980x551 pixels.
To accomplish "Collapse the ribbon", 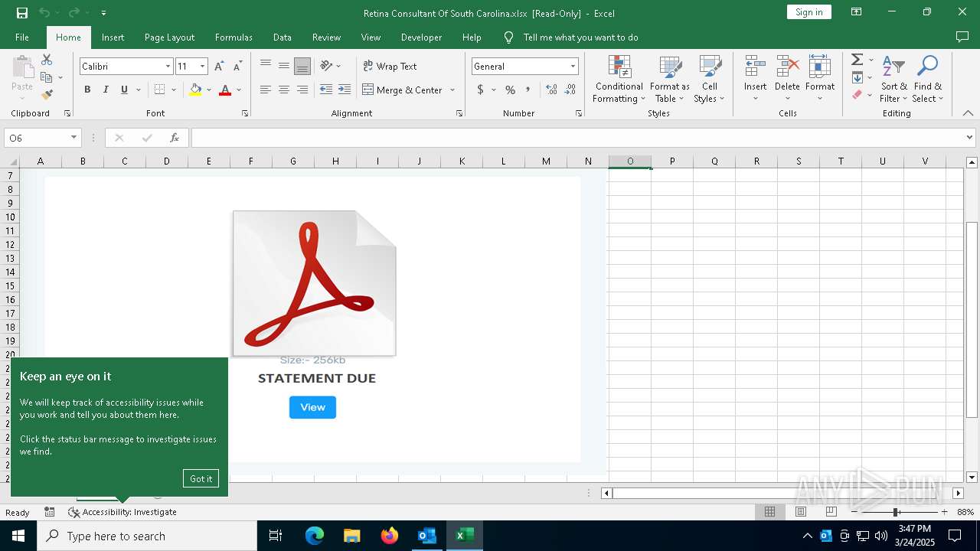I will pos(968,113).
